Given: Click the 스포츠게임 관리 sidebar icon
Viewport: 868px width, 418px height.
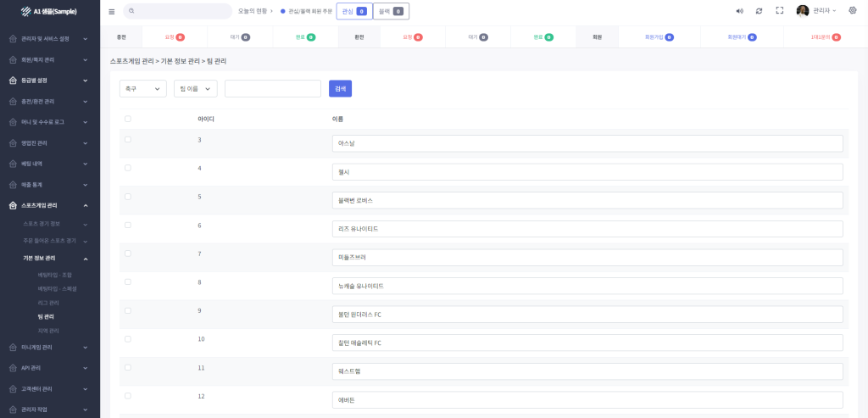Looking at the screenshot, I should (13, 205).
